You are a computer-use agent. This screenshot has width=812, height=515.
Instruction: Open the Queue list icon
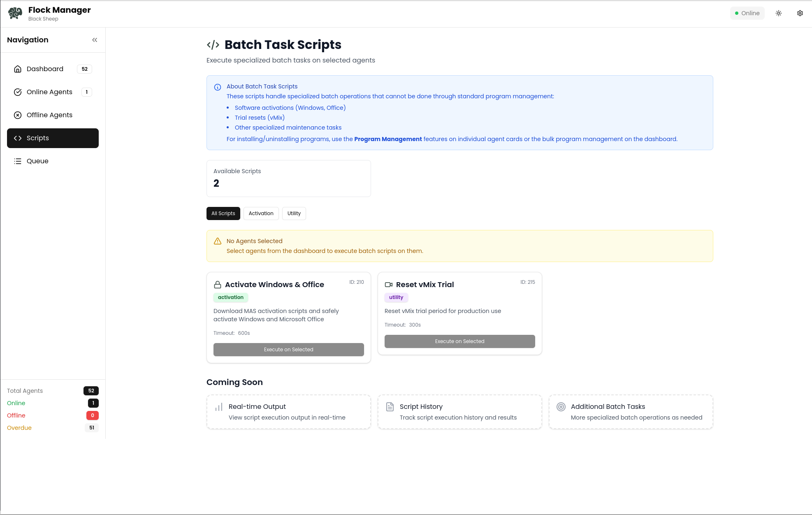(x=18, y=161)
